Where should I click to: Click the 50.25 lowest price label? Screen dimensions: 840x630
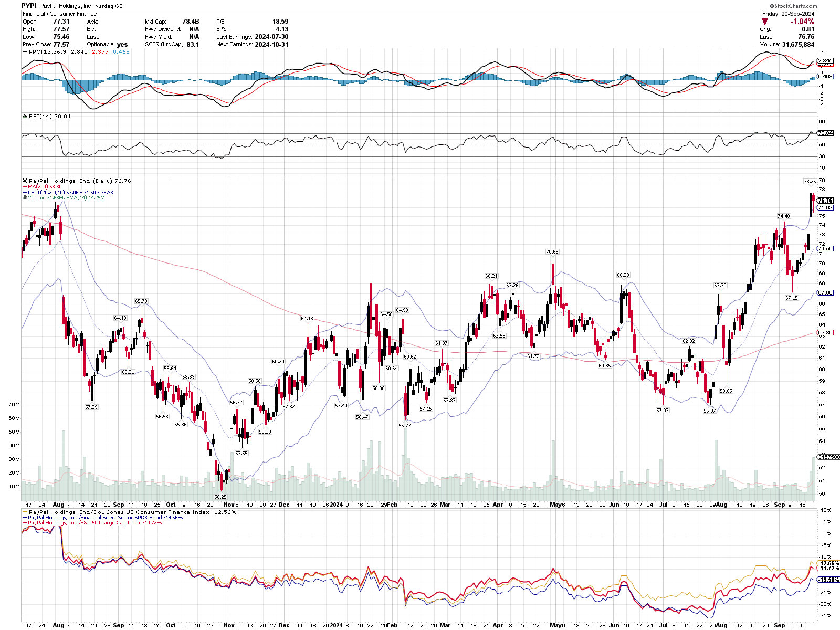coord(220,497)
